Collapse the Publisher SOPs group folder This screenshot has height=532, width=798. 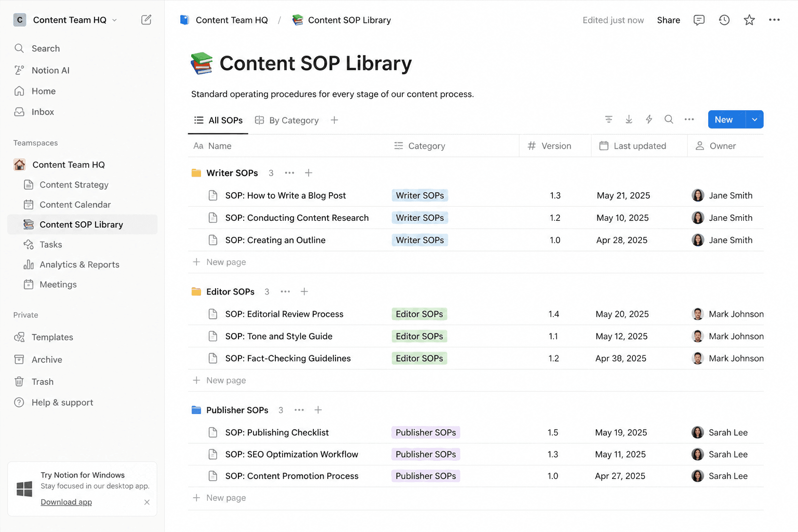[196, 410]
